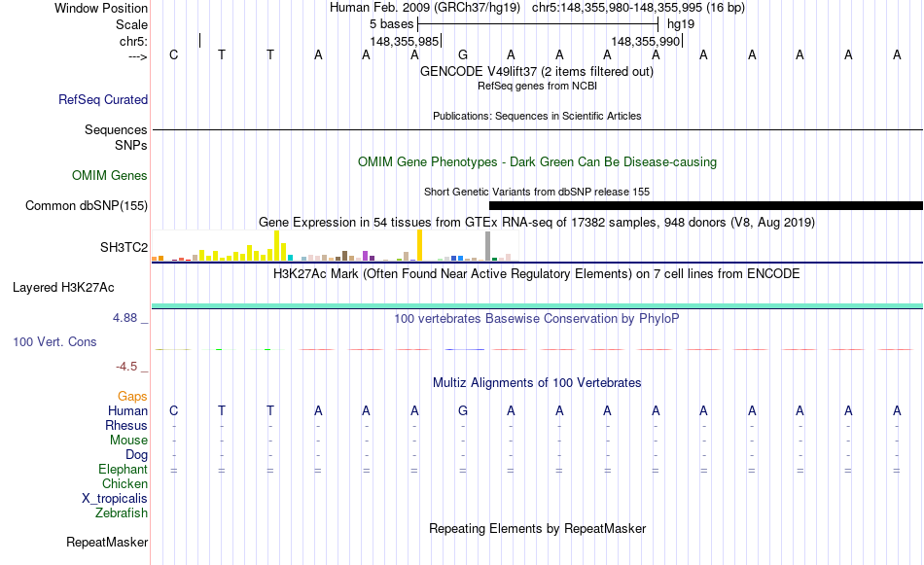Click the Publications Sequences black line

(537, 129)
